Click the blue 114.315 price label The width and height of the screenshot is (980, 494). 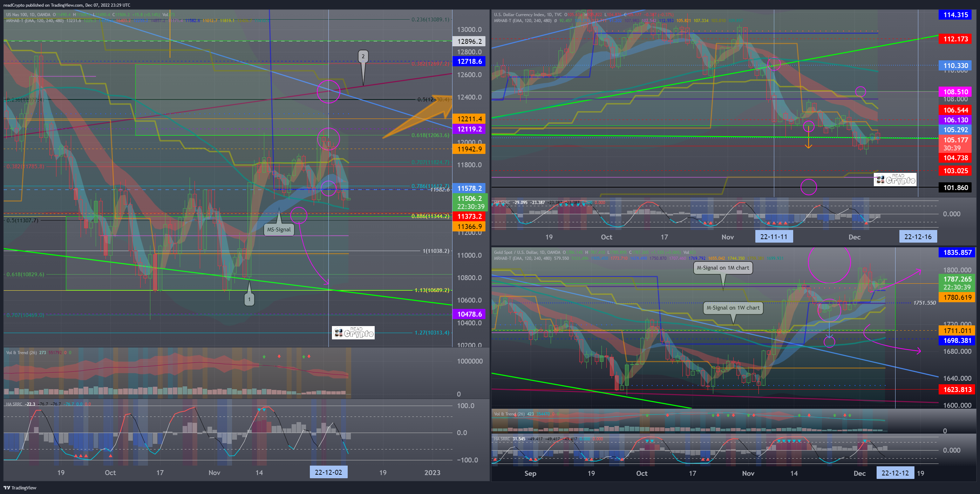(955, 15)
